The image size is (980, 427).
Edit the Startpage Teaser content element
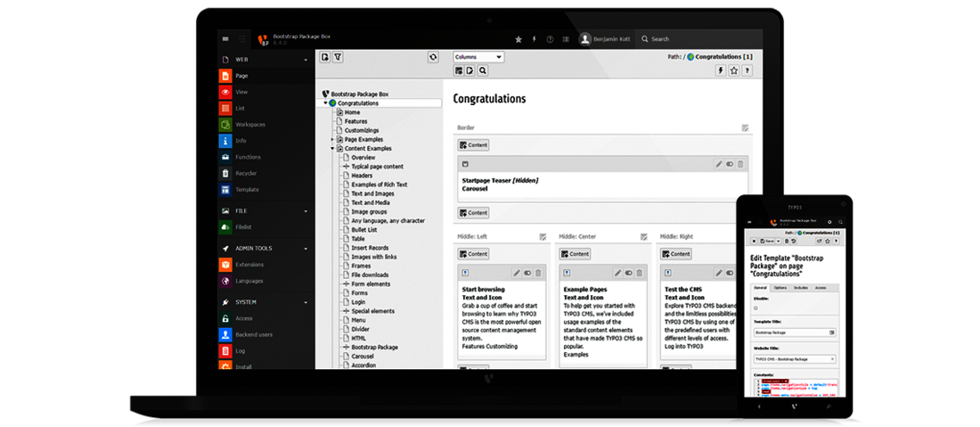718,164
